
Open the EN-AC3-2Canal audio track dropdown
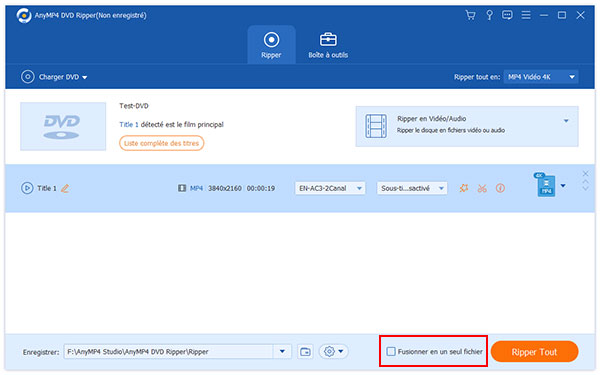(x=330, y=188)
